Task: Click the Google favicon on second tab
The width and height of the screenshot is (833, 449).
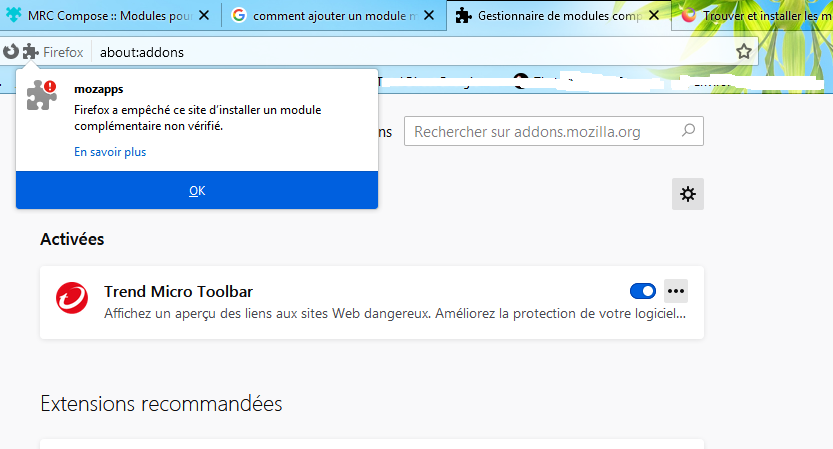Action: tap(239, 15)
